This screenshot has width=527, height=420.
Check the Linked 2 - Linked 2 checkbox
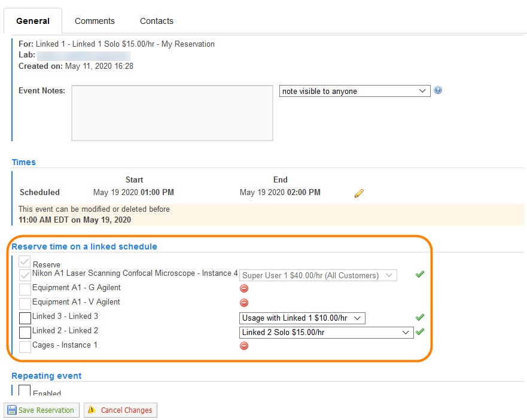coord(25,333)
